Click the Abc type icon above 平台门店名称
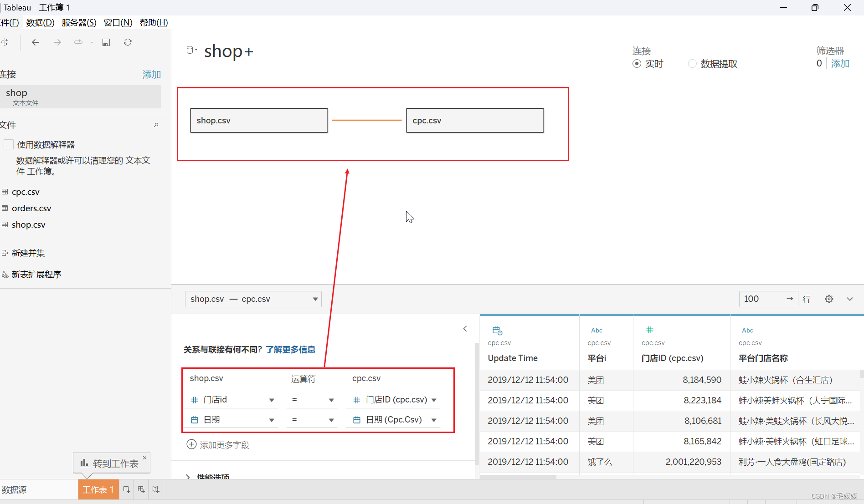The height and width of the screenshot is (504, 864). (x=747, y=331)
